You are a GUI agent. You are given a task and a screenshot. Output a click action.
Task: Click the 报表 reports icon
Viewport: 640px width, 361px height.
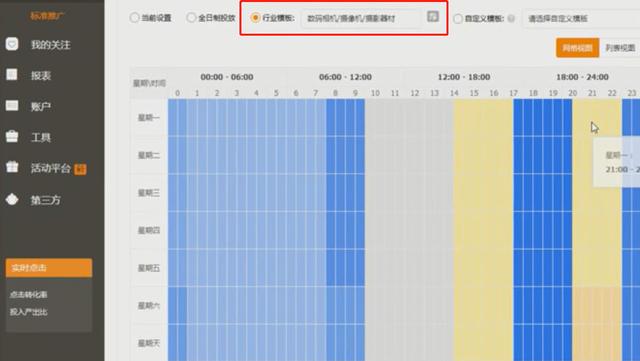(x=12, y=74)
